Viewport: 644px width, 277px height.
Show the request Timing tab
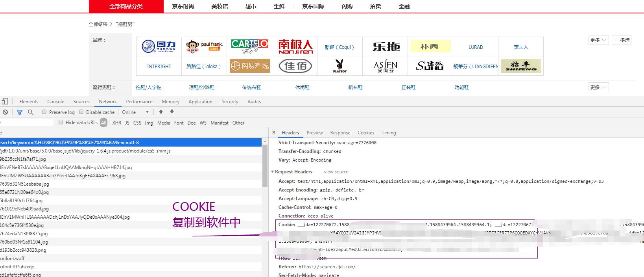click(x=389, y=133)
